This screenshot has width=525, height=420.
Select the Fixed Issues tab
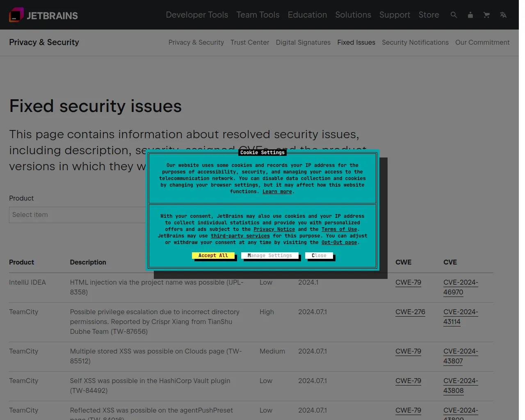[356, 42]
